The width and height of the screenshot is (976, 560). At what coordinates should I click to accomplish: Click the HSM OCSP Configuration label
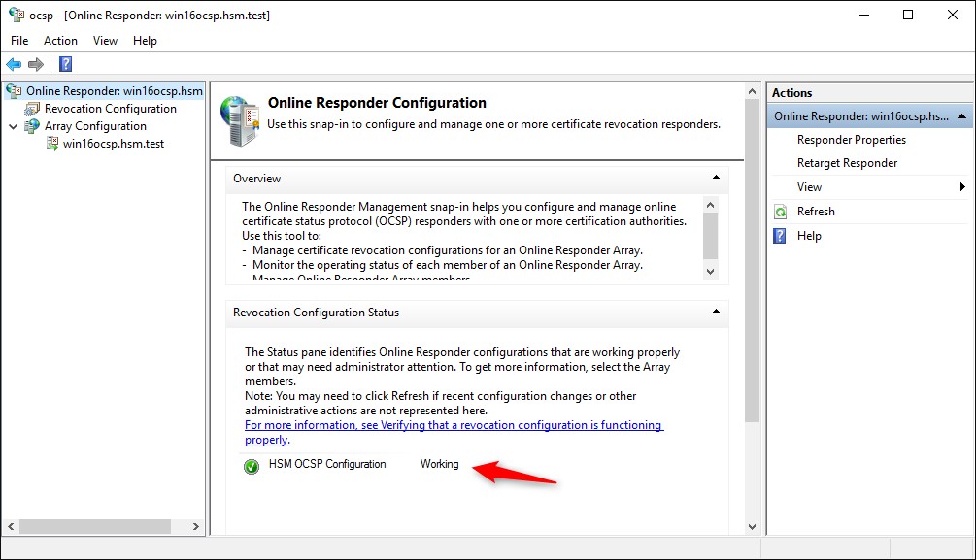coord(327,464)
